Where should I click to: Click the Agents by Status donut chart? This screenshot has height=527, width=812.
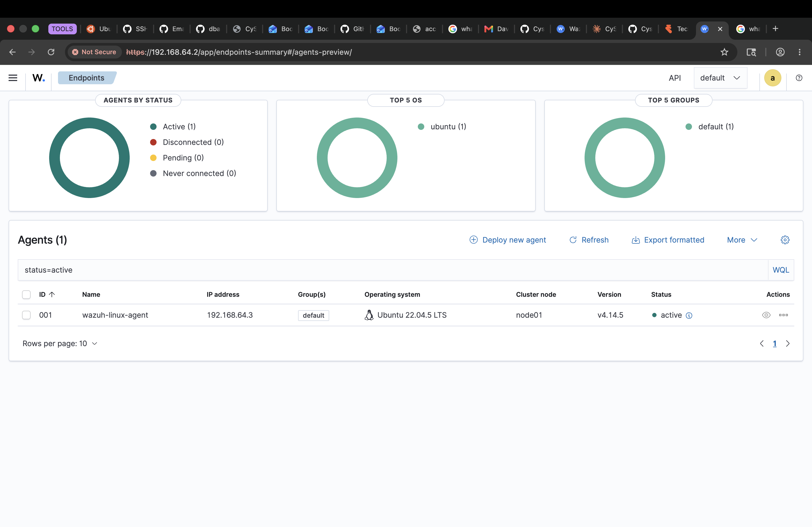[x=89, y=158]
